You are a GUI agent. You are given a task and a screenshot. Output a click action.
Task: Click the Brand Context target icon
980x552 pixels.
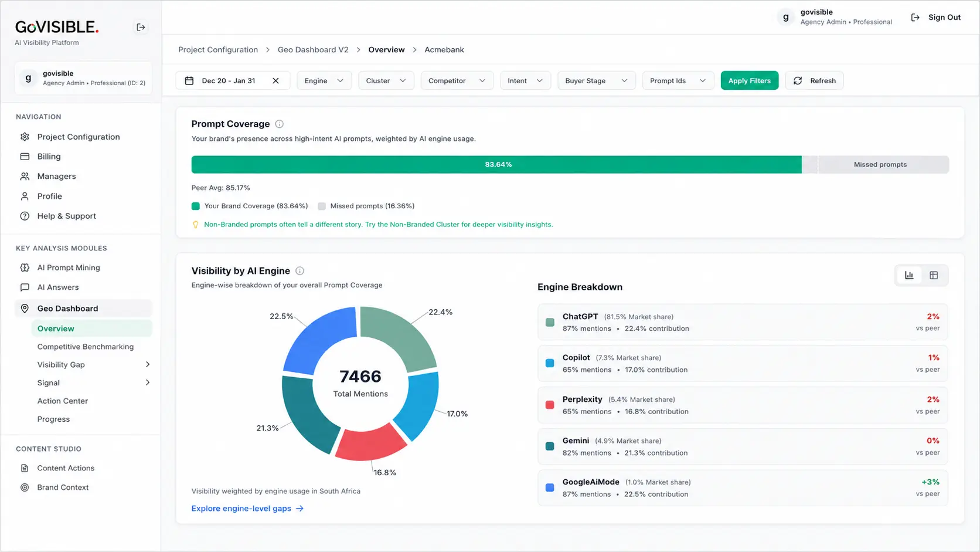[25, 487]
